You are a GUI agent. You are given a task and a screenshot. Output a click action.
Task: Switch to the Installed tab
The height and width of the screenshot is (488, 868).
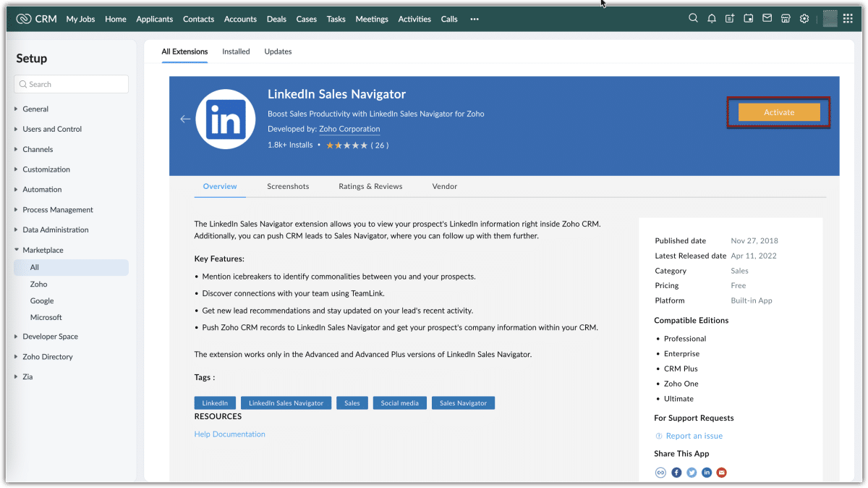pos(236,51)
